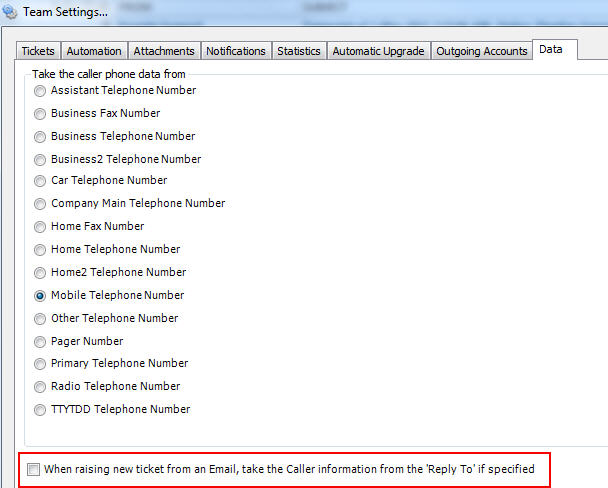Pick Car Telephone Number radio button
Viewport: 608px width, 488px height.
tap(40, 181)
